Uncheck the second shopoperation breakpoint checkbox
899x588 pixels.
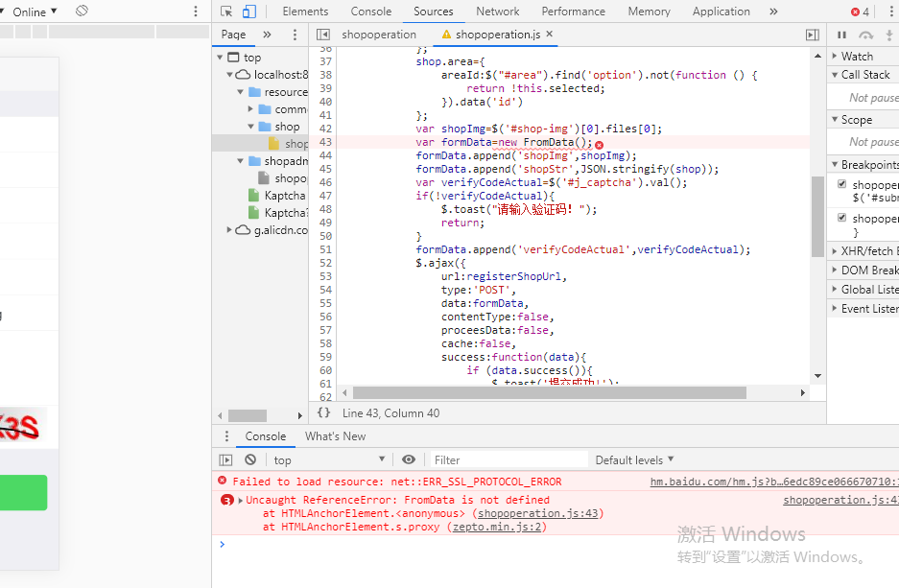[x=842, y=219]
